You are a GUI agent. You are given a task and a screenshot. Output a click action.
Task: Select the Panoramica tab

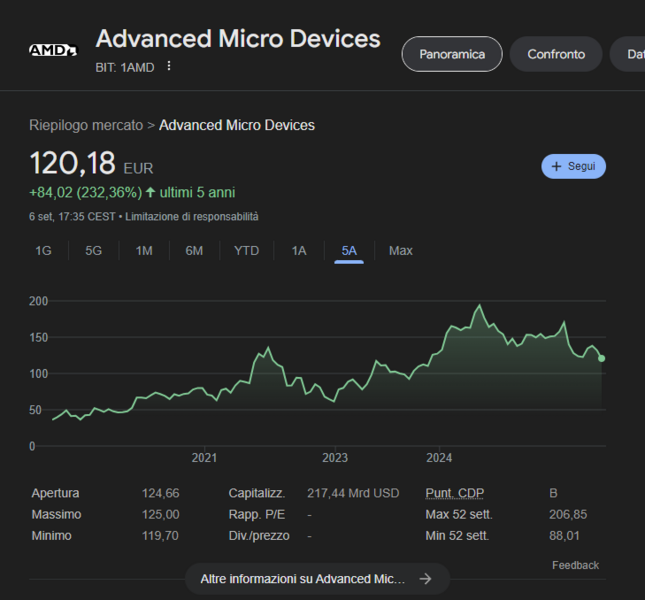pos(452,54)
